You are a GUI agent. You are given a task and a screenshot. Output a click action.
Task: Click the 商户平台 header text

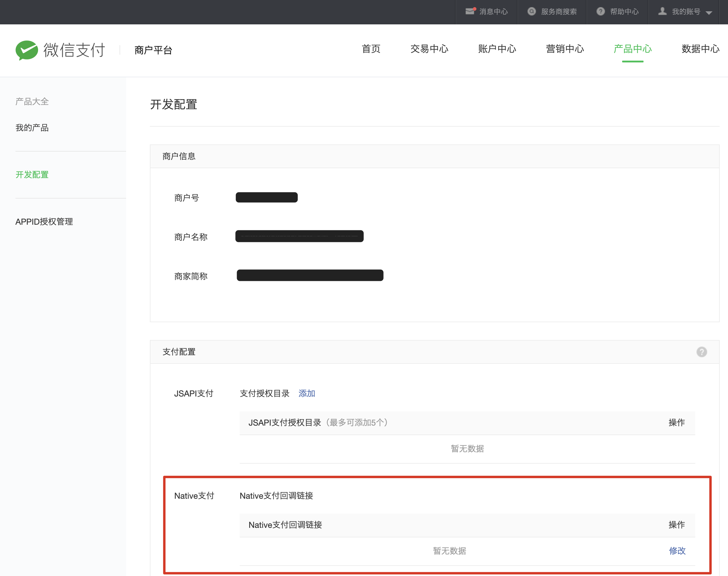(153, 50)
